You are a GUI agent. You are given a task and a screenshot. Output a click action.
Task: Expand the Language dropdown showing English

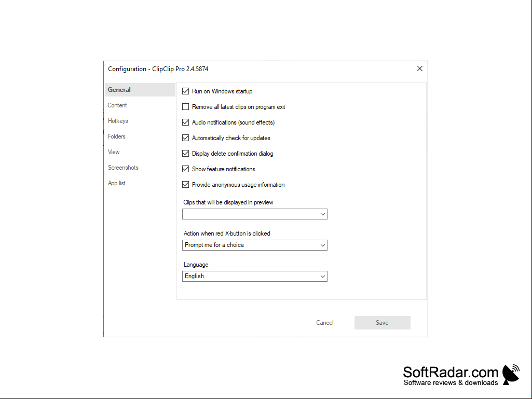tap(255, 276)
